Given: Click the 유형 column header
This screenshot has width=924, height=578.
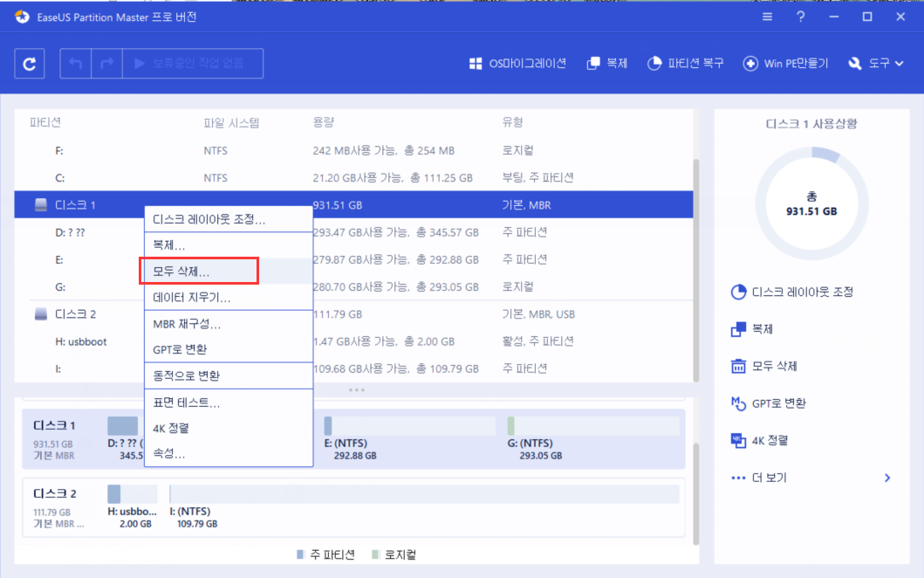Looking at the screenshot, I should pos(513,122).
